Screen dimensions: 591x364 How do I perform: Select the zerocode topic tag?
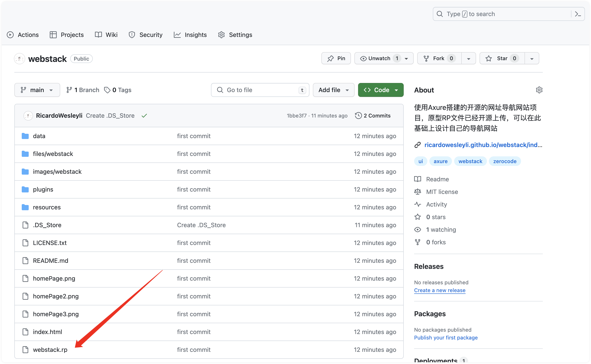505,161
